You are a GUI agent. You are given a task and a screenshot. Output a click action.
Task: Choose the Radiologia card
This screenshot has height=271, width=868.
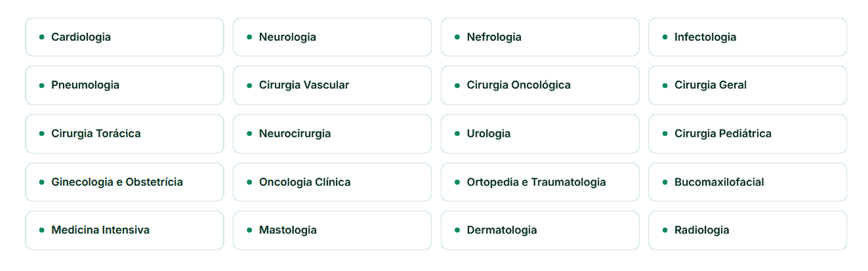point(747,230)
